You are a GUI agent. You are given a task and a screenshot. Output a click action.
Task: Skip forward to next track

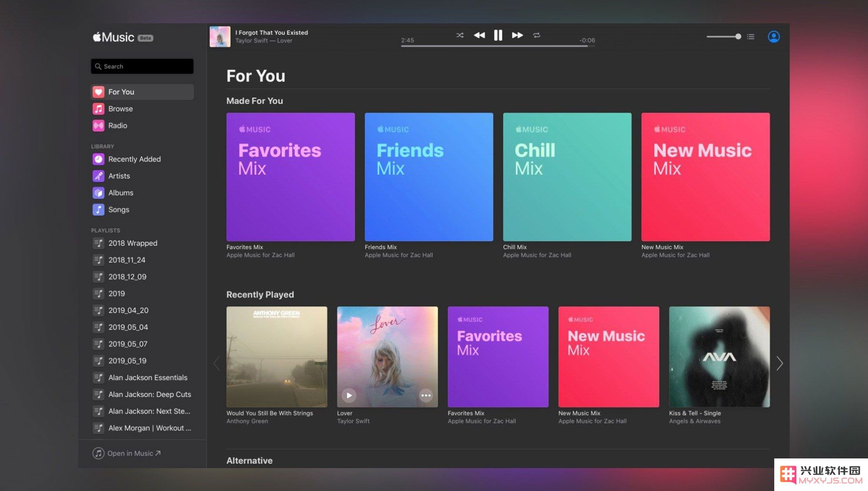click(x=517, y=35)
